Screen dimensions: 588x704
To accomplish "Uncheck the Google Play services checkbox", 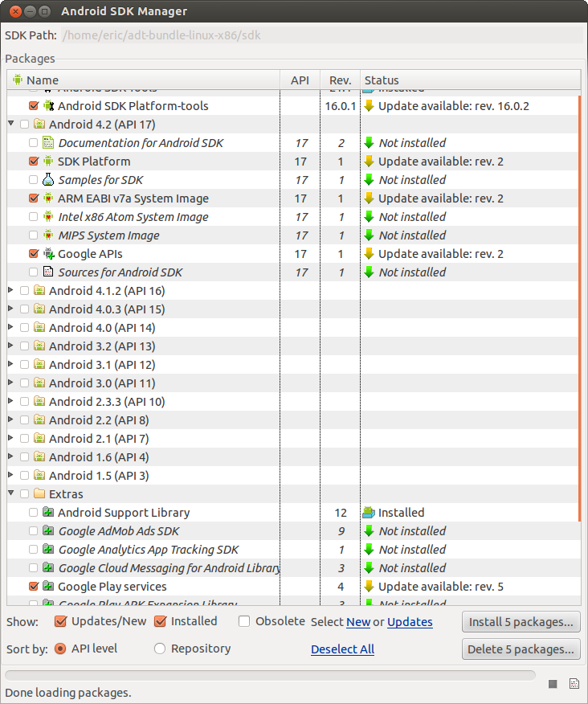I will coord(33,587).
